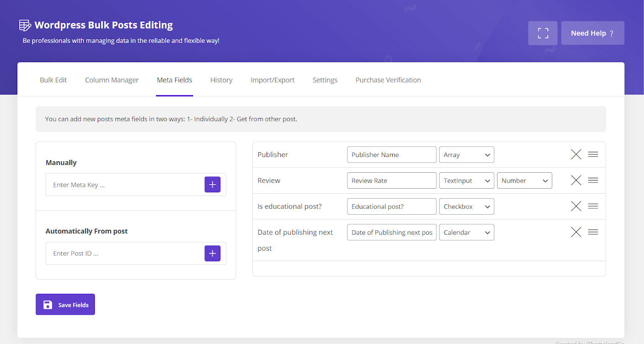Screen dimensions: 644x344
Task: Edit the Publisher Name label field
Action: [x=392, y=154]
